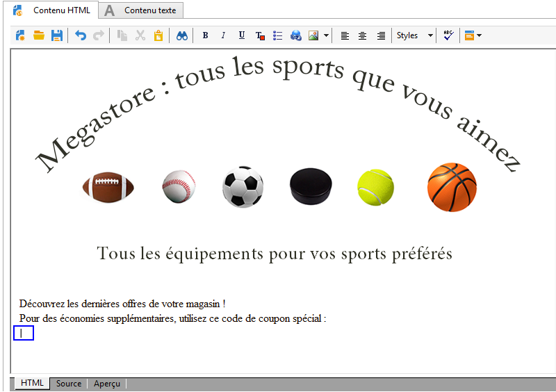This screenshot has height=392, width=556.
Task: Run spell check with ABC icon
Action: coord(448,35)
